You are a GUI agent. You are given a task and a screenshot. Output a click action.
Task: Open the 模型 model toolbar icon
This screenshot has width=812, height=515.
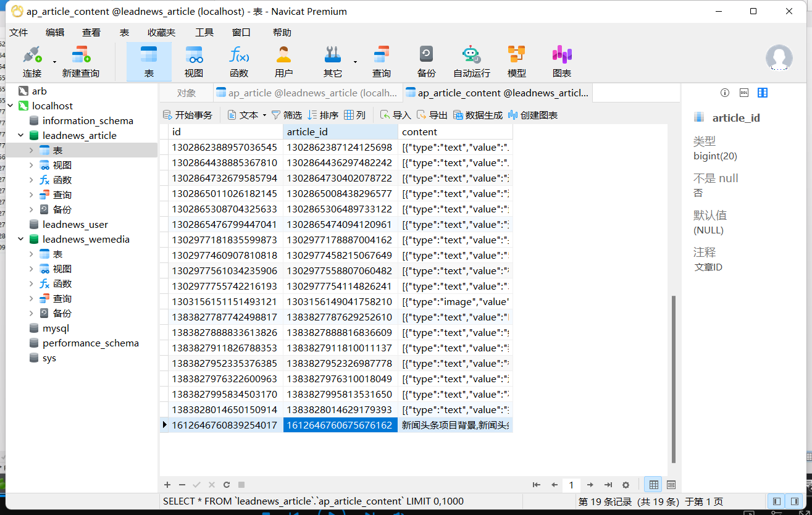tap(517, 62)
